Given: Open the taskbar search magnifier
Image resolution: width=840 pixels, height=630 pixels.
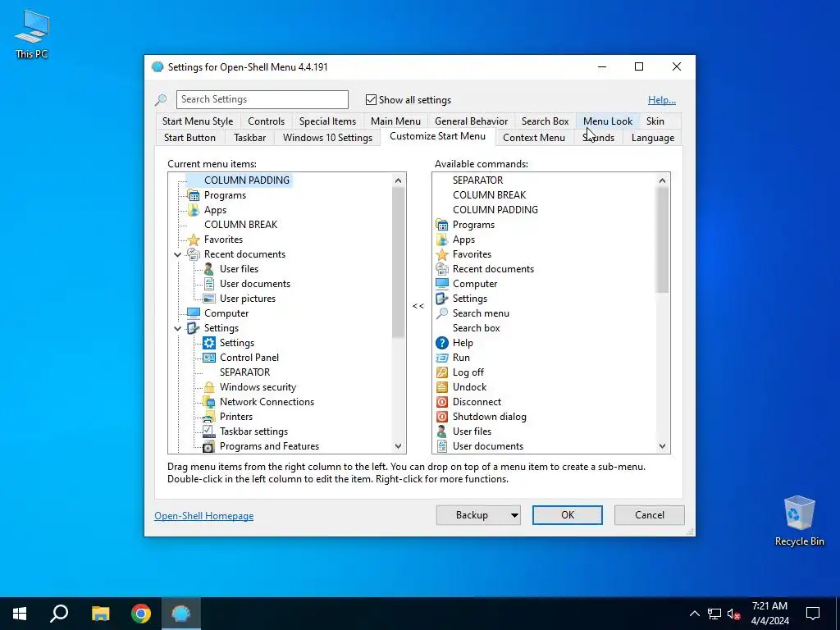Looking at the screenshot, I should pyautogui.click(x=59, y=614).
